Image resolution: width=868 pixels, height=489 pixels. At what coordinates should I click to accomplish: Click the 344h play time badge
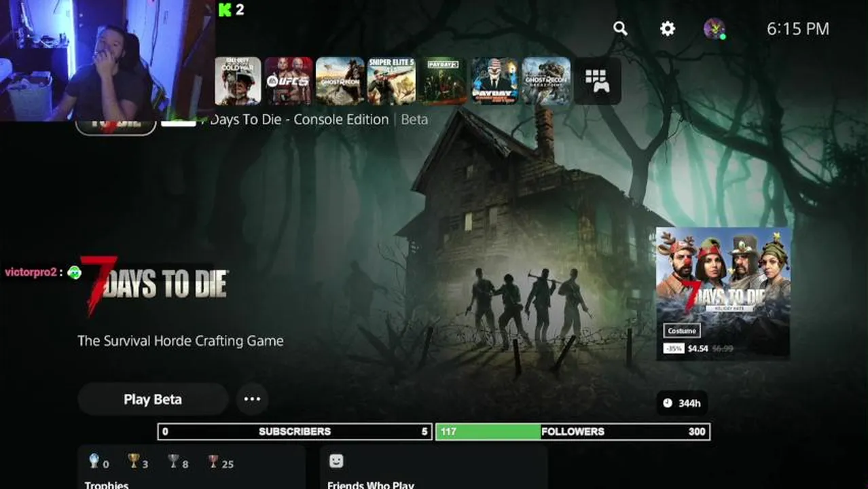pos(682,403)
